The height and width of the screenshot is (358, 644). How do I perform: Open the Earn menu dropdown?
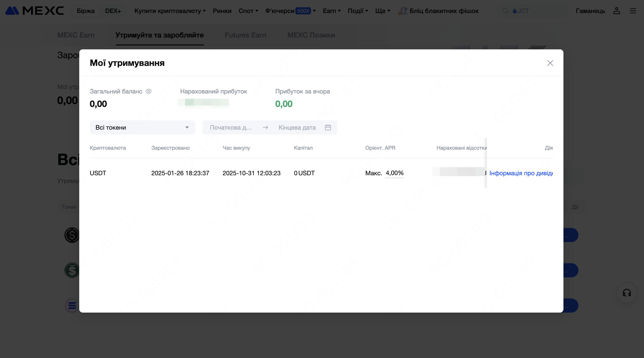(x=331, y=11)
